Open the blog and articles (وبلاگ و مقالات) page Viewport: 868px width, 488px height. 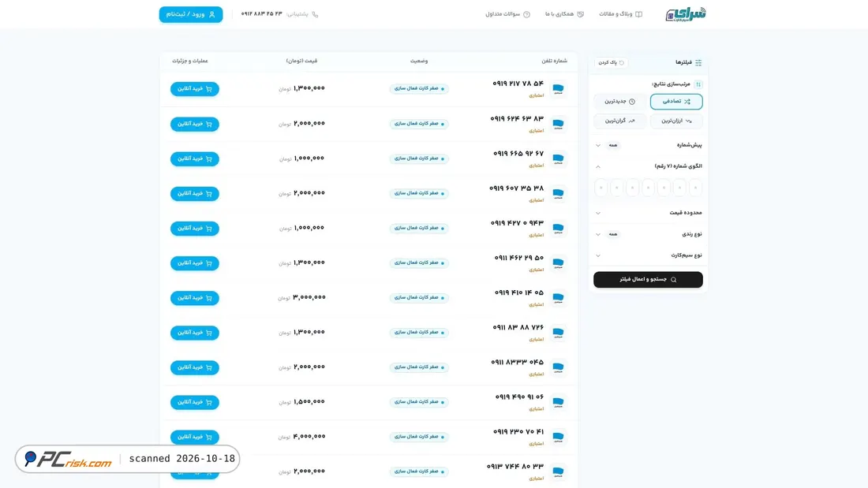620,14
